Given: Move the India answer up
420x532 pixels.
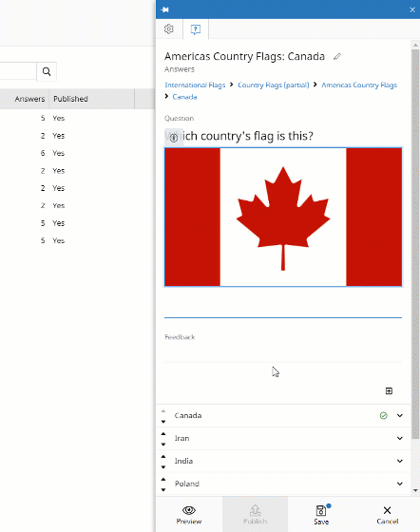Looking at the screenshot, I should (x=163, y=456).
